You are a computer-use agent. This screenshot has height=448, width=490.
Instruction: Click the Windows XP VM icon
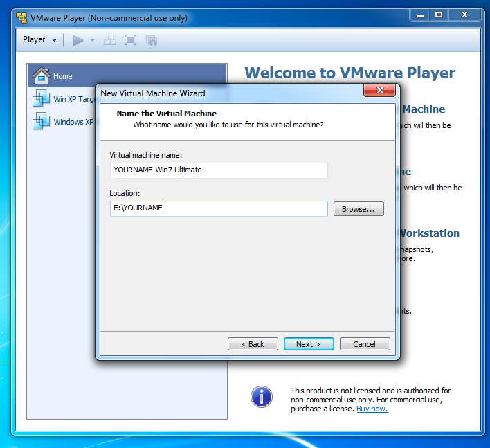41,121
